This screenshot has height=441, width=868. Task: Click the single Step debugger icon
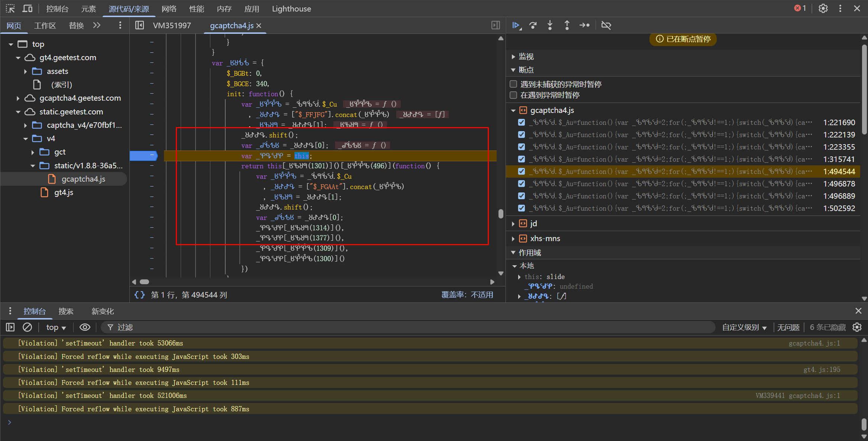[584, 25]
